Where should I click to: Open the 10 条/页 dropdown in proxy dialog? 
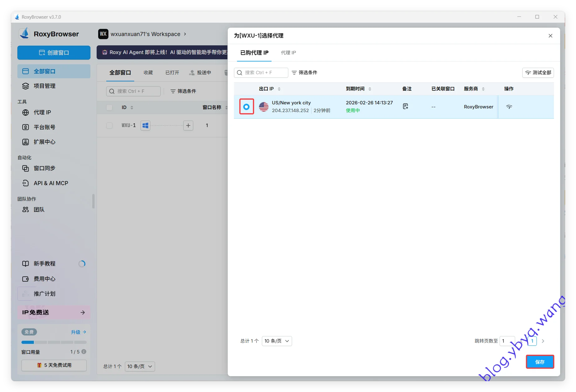277,341
